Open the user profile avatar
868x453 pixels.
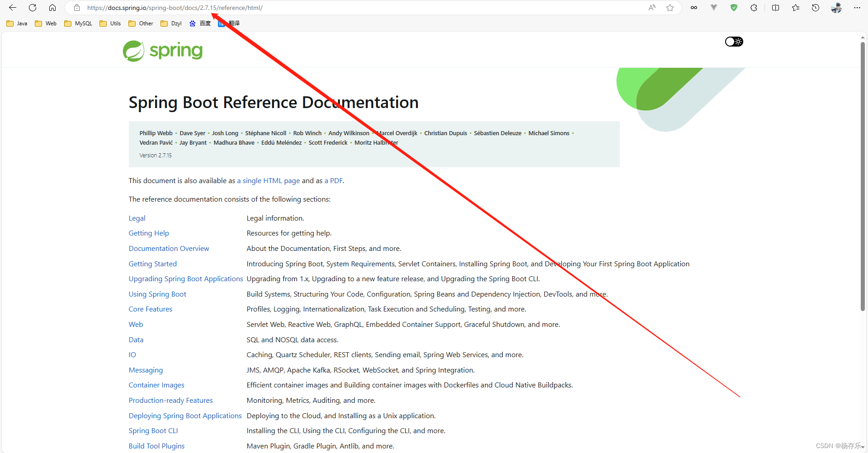click(x=836, y=8)
